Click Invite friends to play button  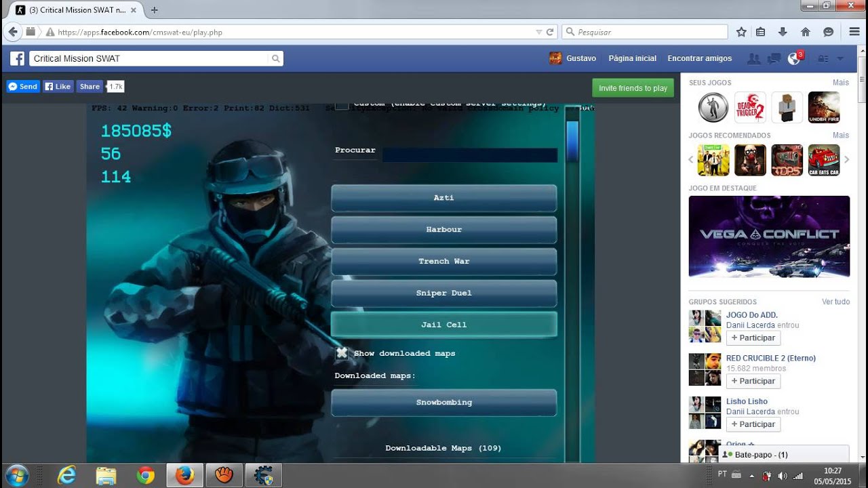pos(633,88)
